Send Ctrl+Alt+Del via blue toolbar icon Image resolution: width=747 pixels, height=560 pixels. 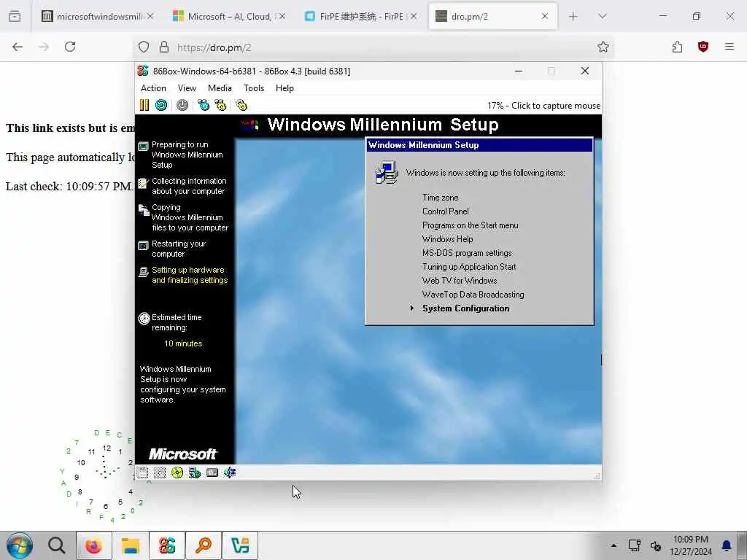(x=204, y=105)
